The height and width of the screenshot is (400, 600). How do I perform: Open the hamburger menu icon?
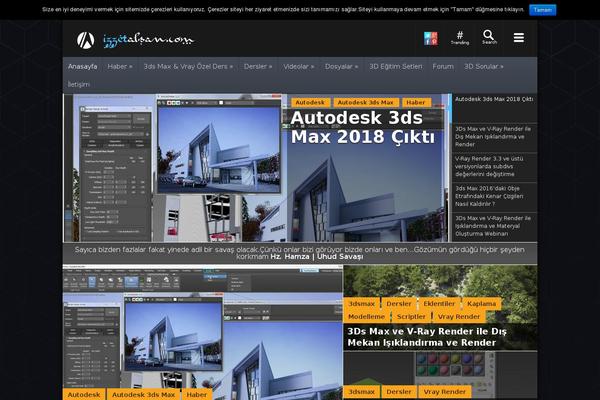click(x=519, y=38)
